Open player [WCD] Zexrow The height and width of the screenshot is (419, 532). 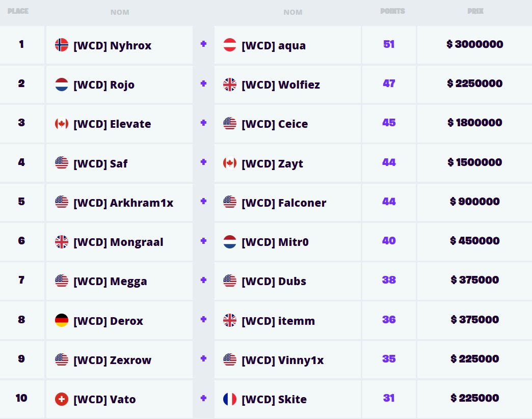click(112, 360)
